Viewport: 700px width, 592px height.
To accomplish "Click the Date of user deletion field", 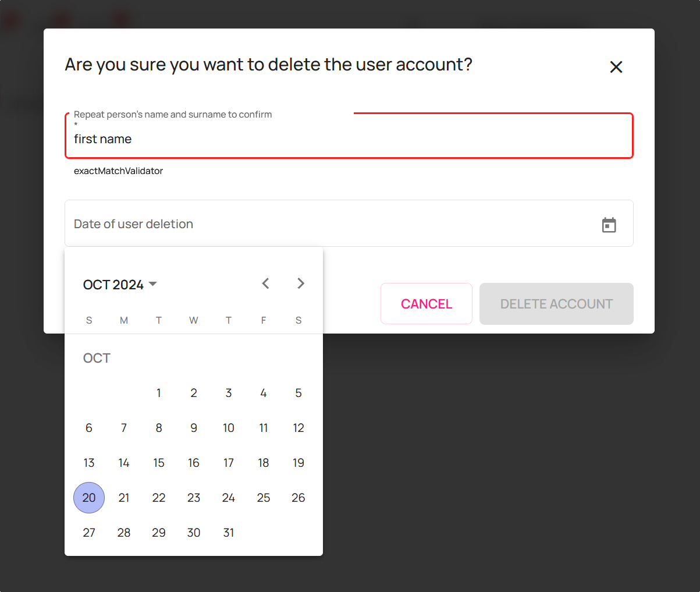I will pos(349,224).
